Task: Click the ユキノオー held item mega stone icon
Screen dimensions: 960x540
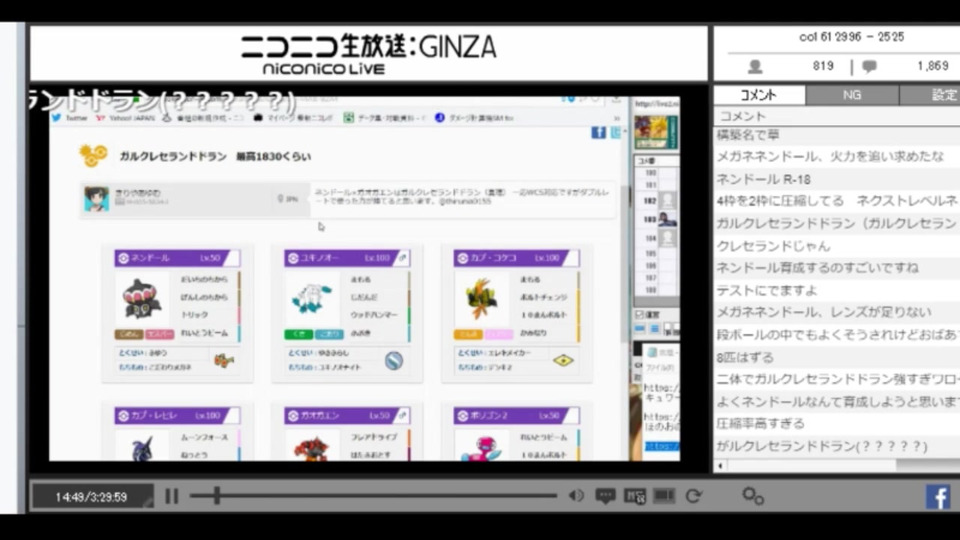Action: (394, 361)
